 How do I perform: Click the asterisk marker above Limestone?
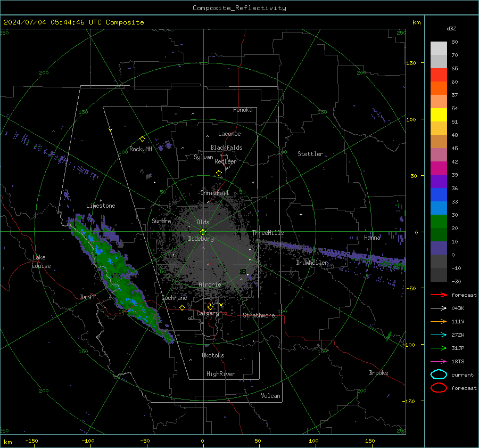[101, 201]
